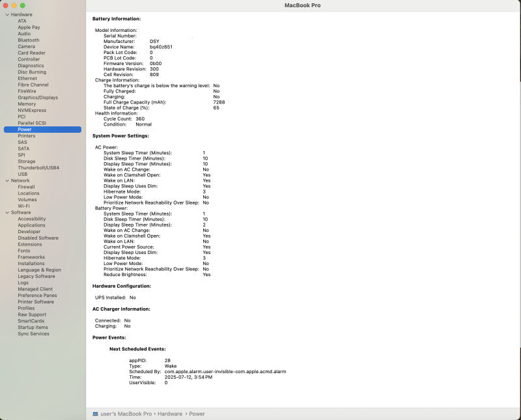This screenshot has height=420, width=521.
Task: Click the green zoom window button
Action: click(23, 5)
